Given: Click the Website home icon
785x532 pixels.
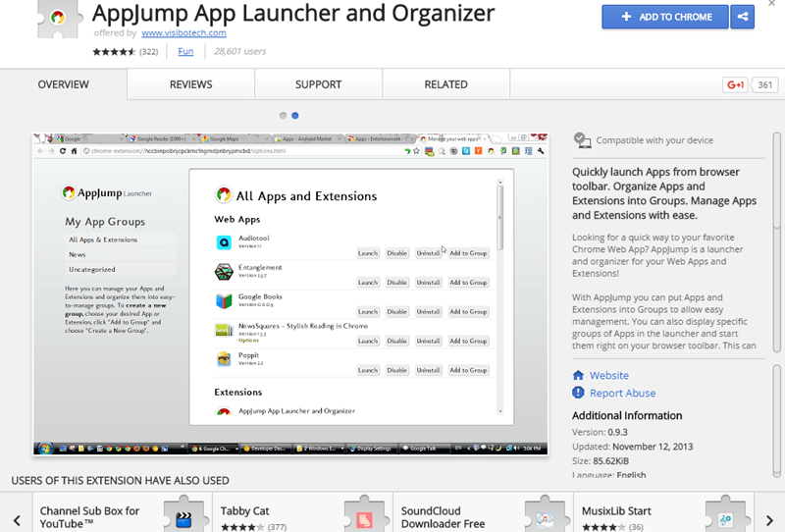Looking at the screenshot, I should click(578, 375).
